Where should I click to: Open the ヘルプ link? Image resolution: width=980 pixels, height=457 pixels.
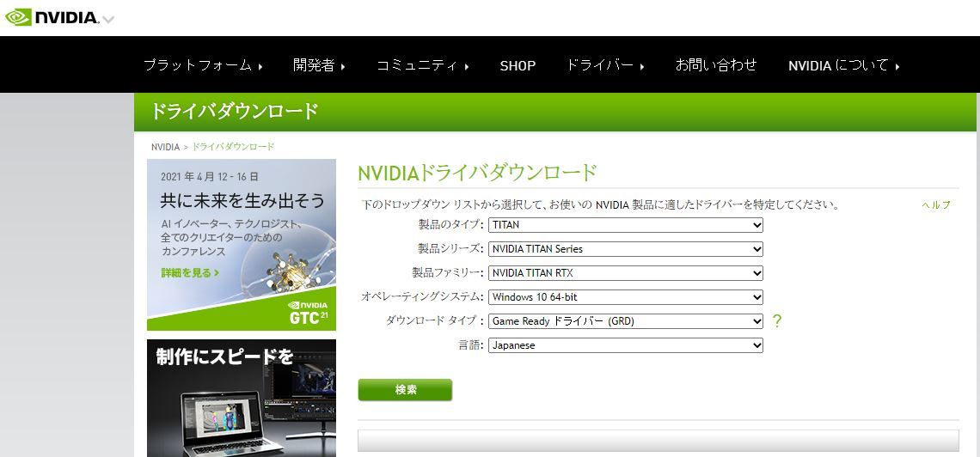935,204
